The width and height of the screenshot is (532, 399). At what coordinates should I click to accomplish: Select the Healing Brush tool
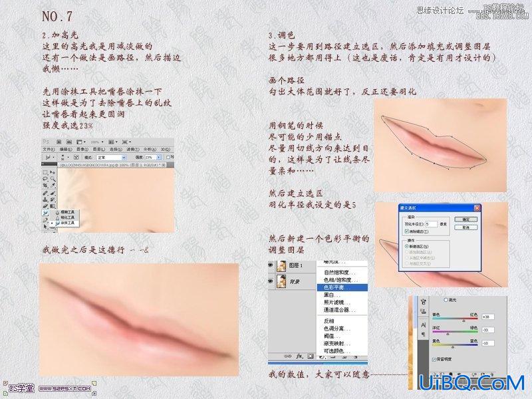pos(45,193)
